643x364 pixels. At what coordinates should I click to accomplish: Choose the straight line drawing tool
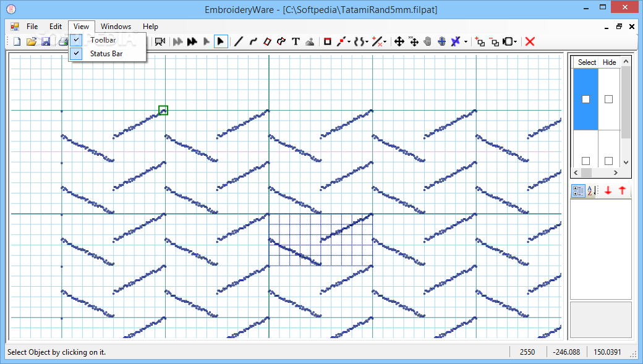238,41
